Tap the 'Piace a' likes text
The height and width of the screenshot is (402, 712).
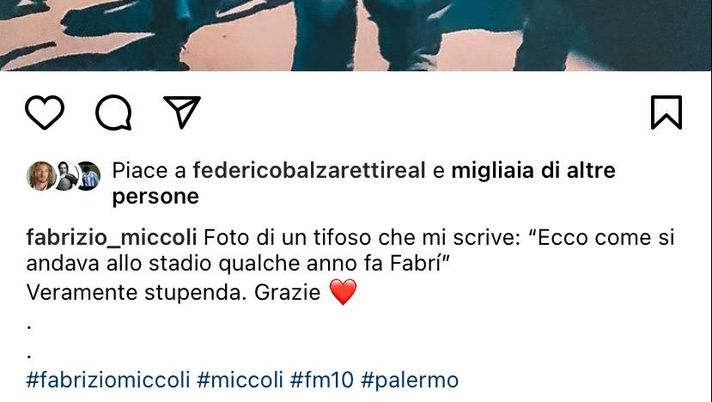149,171
